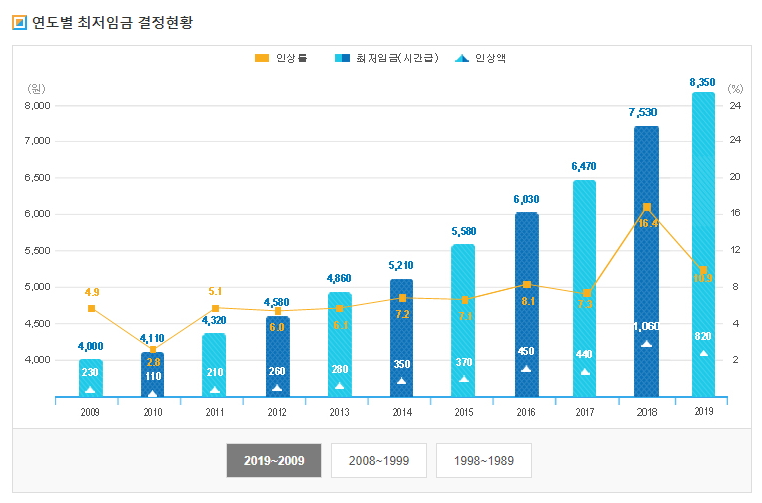Screen dimensions: 762x503
Task: Click the white triangle marker in the 2016 bar
Action: click(x=526, y=369)
